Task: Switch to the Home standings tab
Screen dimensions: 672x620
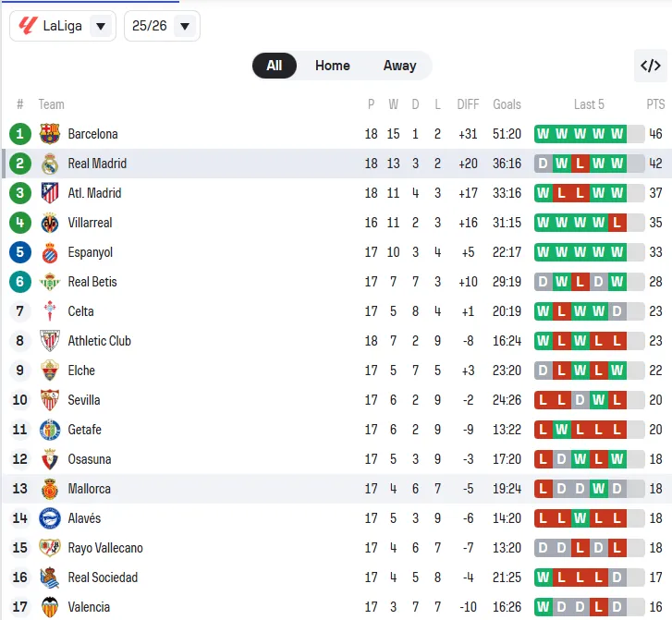Action: [332, 66]
